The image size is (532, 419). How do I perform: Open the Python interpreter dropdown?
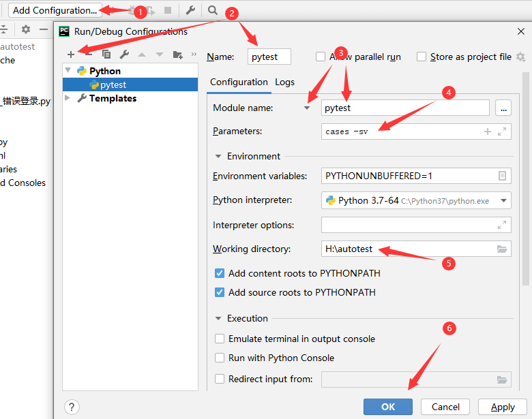point(504,201)
